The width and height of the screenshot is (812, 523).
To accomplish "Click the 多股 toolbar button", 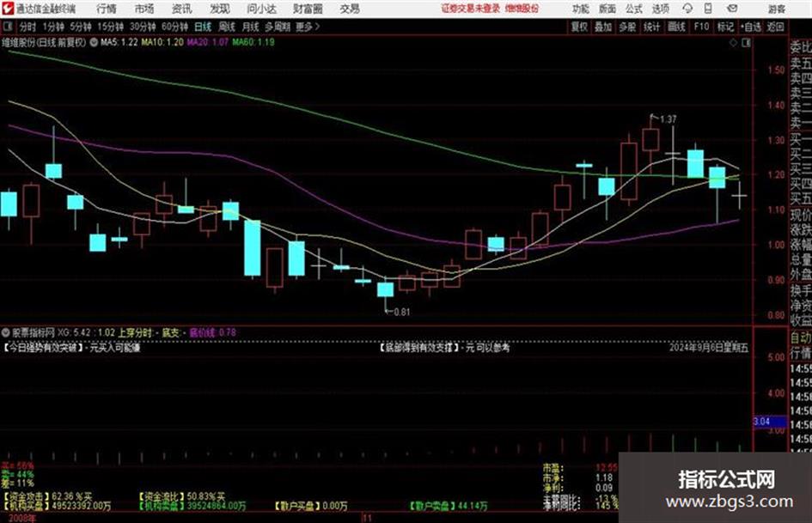I will [627, 27].
